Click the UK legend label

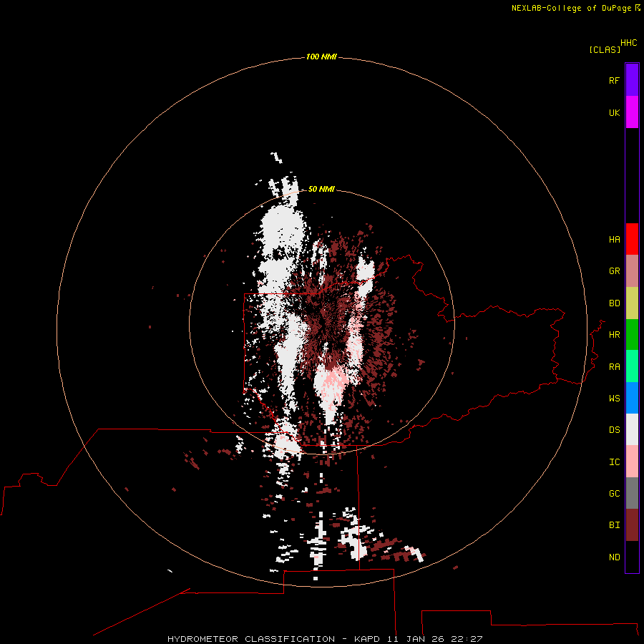614,112
